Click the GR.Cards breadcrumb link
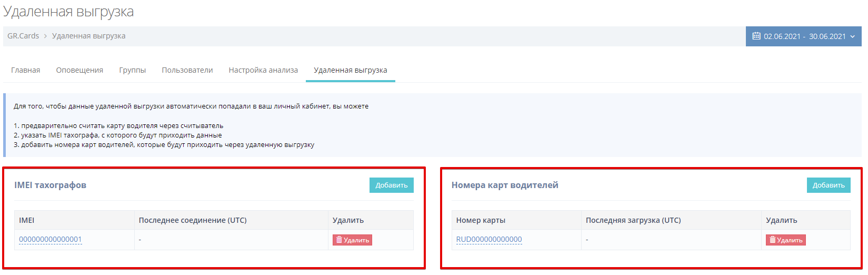The height and width of the screenshot is (275, 868). pos(23,36)
